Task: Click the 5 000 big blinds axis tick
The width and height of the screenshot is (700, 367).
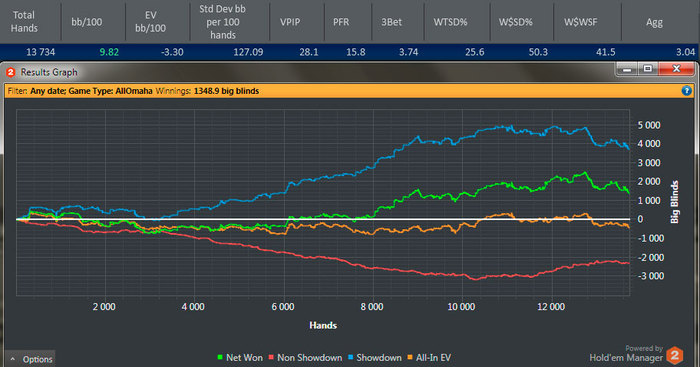Action: pos(649,125)
